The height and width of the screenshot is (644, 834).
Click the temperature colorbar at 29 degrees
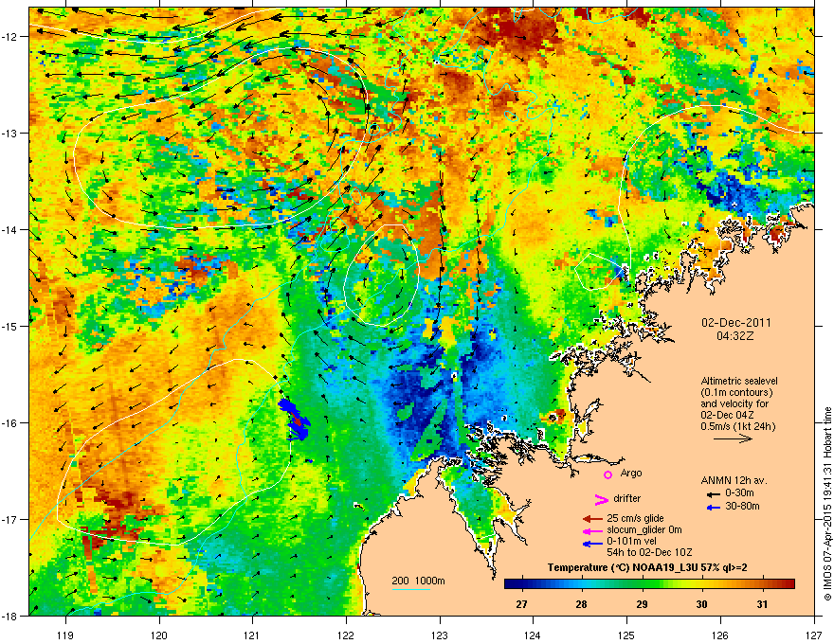point(642,584)
